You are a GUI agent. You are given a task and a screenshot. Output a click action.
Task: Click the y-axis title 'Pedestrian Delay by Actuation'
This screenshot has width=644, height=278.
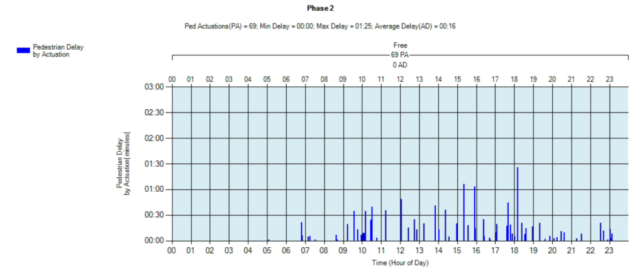point(123,164)
